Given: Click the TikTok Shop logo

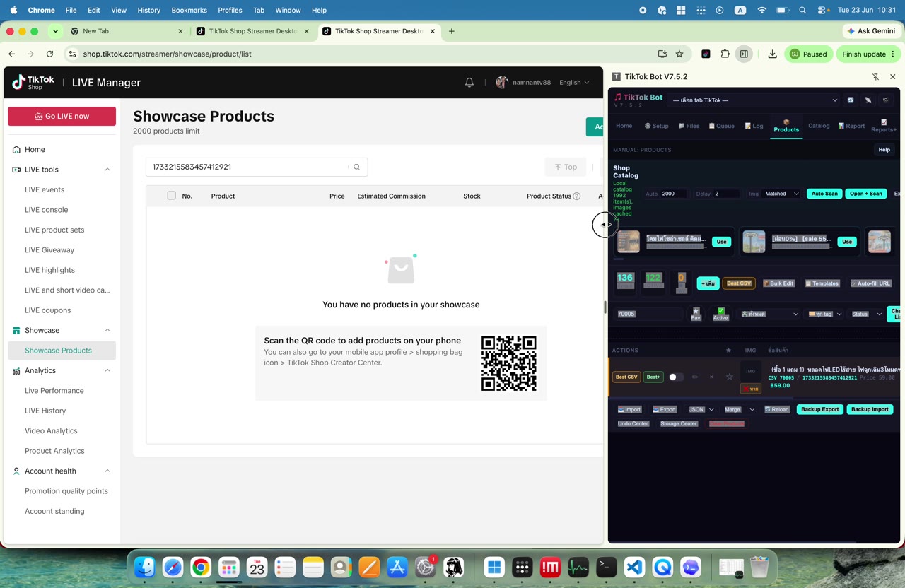Looking at the screenshot, I should tap(33, 83).
